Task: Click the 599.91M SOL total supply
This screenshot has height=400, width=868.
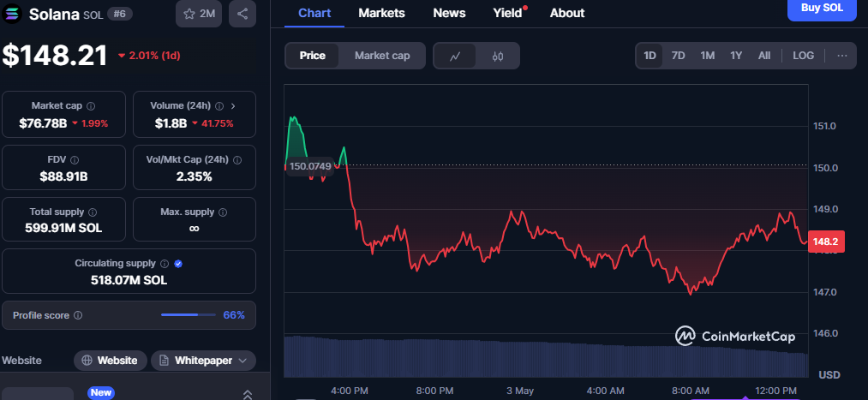Action: (63, 228)
